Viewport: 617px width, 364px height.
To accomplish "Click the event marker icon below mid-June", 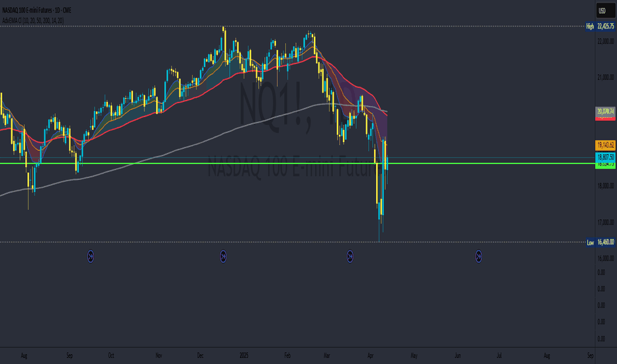I will [x=479, y=257].
